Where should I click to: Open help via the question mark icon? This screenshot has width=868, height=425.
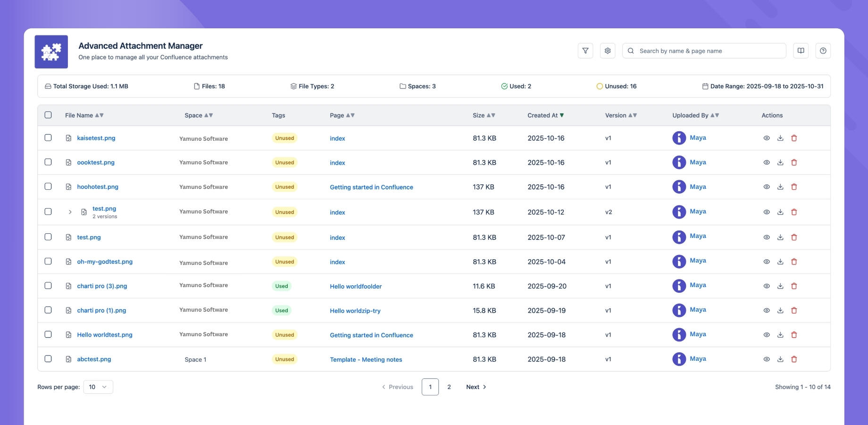click(x=824, y=51)
